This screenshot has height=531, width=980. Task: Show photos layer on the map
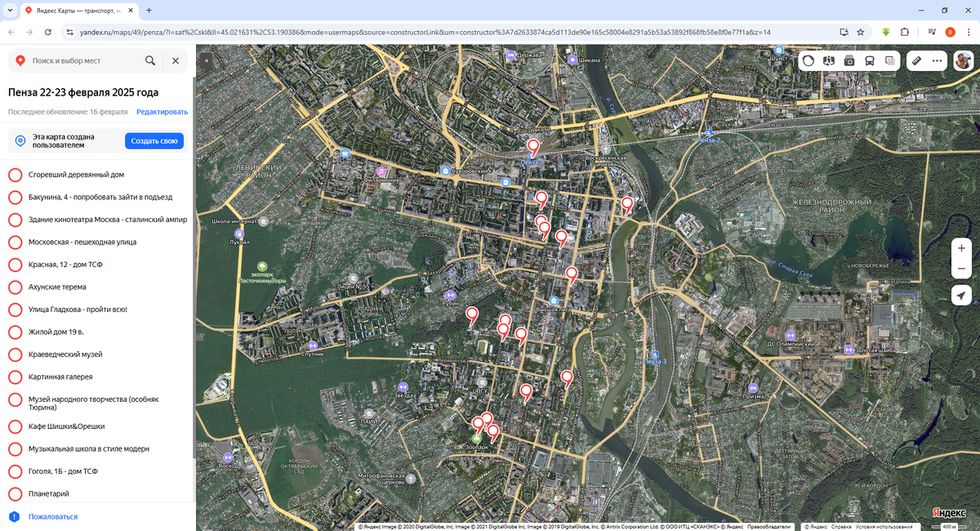(849, 60)
